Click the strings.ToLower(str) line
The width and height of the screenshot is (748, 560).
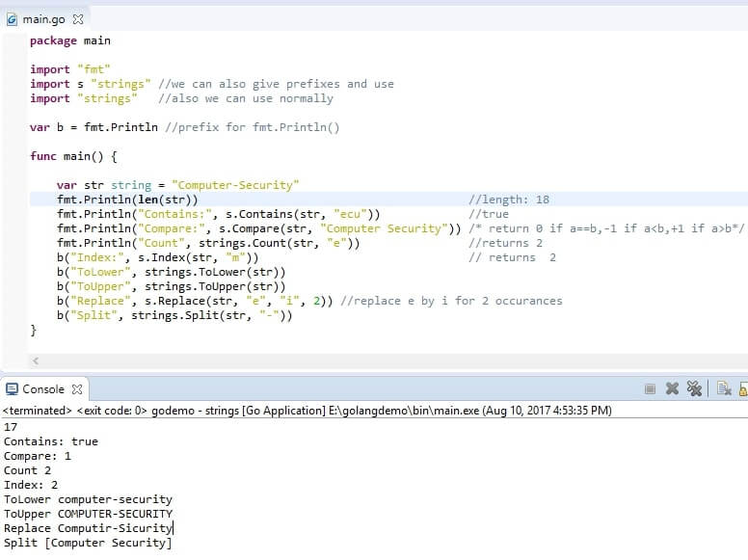pyautogui.click(x=171, y=272)
